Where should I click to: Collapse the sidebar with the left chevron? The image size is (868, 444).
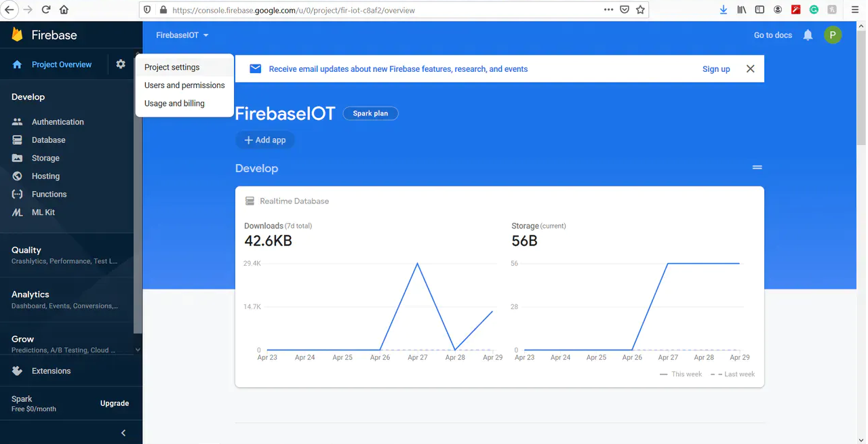123,432
